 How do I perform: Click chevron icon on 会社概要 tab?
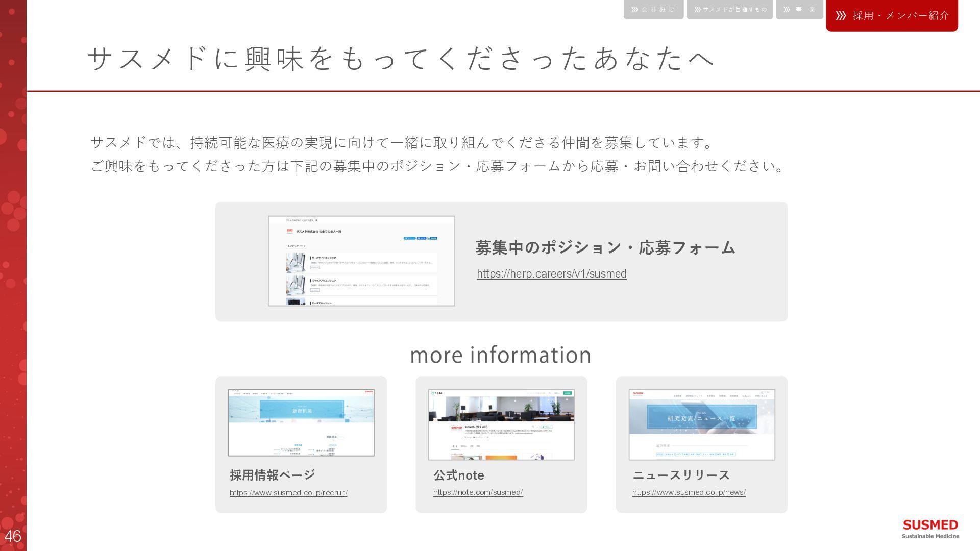[x=634, y=10]
